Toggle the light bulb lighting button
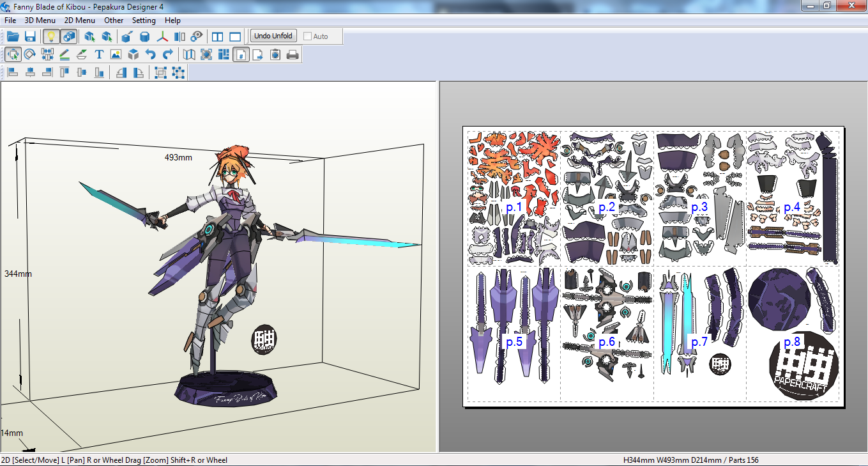The image size is (868, 466). coord(52,36)
